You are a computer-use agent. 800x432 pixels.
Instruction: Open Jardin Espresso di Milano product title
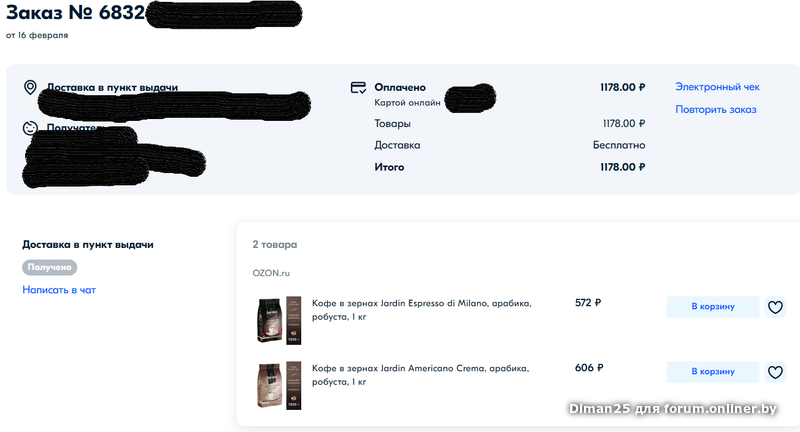pos(421,310)
